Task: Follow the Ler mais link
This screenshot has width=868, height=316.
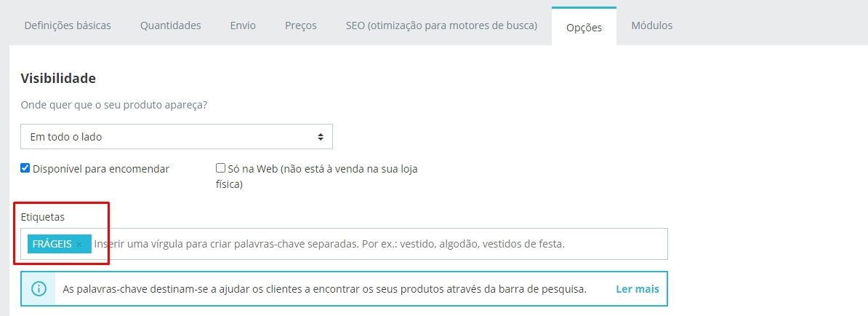Action: [638, 289]
